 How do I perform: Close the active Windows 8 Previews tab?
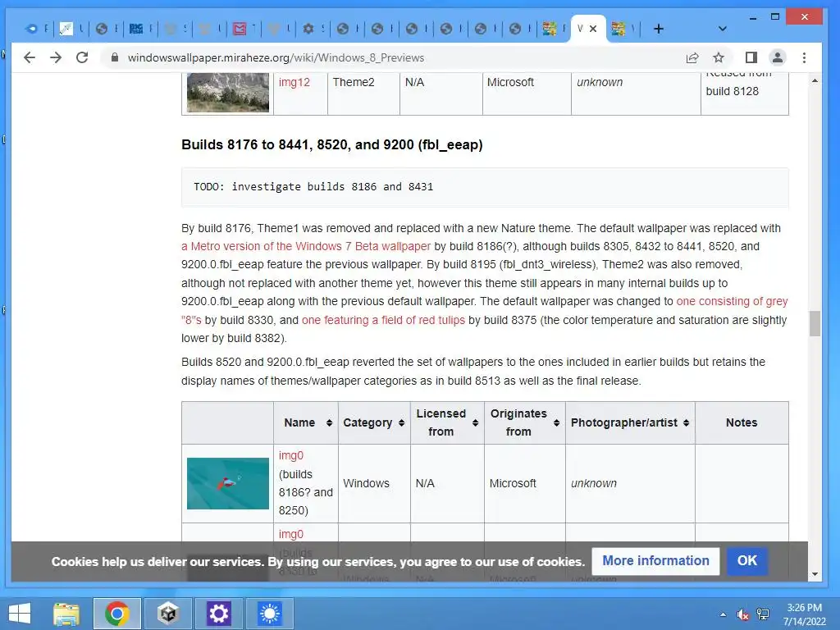[x=593, y=29]
